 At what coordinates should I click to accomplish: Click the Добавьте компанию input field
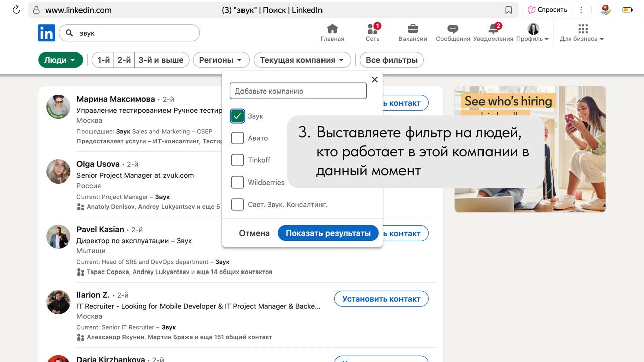[x=298, y=91]
